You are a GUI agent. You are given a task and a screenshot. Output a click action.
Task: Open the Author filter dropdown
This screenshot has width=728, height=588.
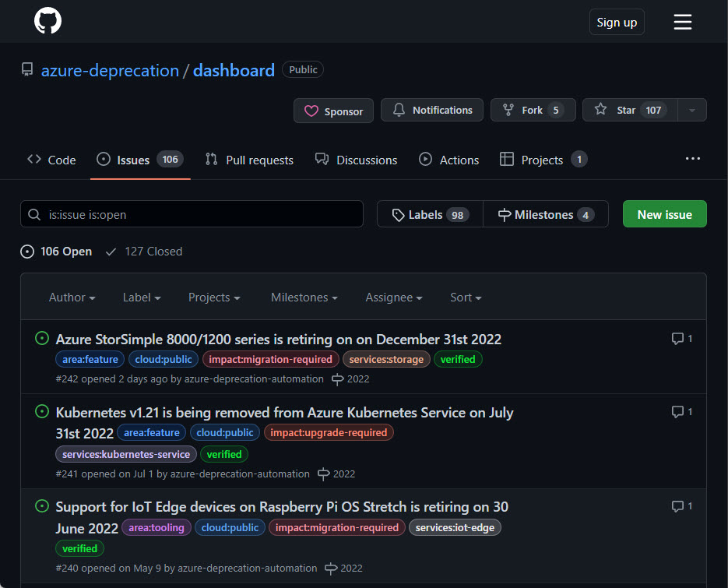72,298
